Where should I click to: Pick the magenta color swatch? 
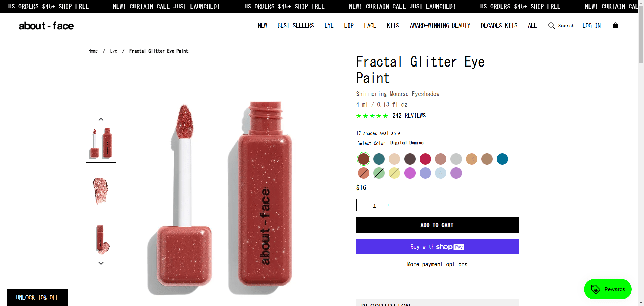click(x=410, y=173)
